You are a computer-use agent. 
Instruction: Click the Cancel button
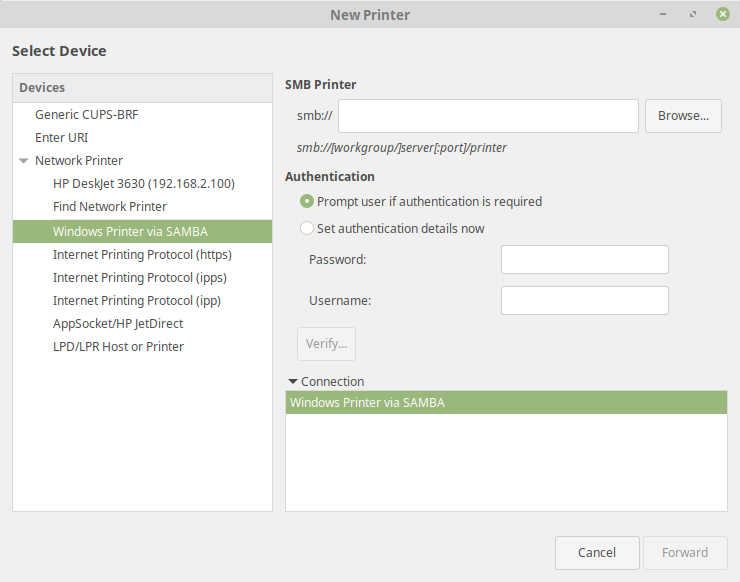click(597, 552)
